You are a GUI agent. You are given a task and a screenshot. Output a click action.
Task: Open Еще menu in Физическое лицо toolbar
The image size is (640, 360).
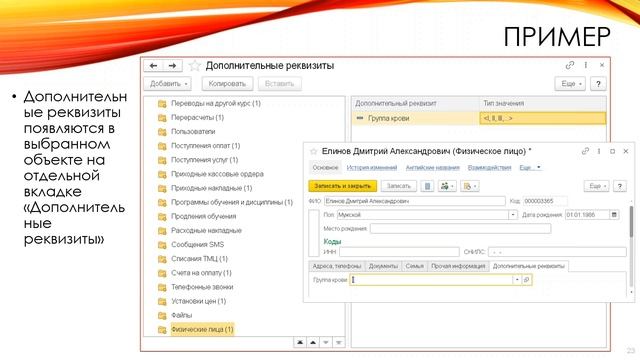(x=597, y=186)
